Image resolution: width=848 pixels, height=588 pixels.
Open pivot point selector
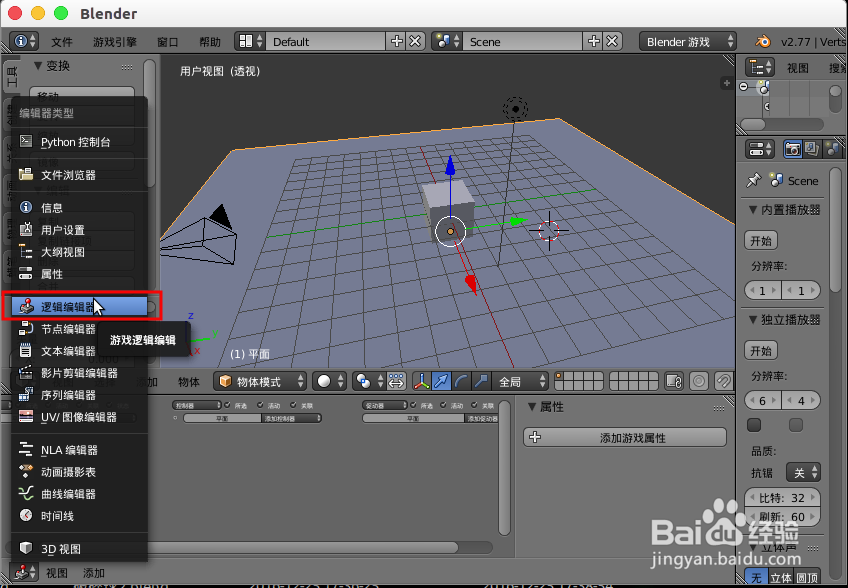(369, 381)
